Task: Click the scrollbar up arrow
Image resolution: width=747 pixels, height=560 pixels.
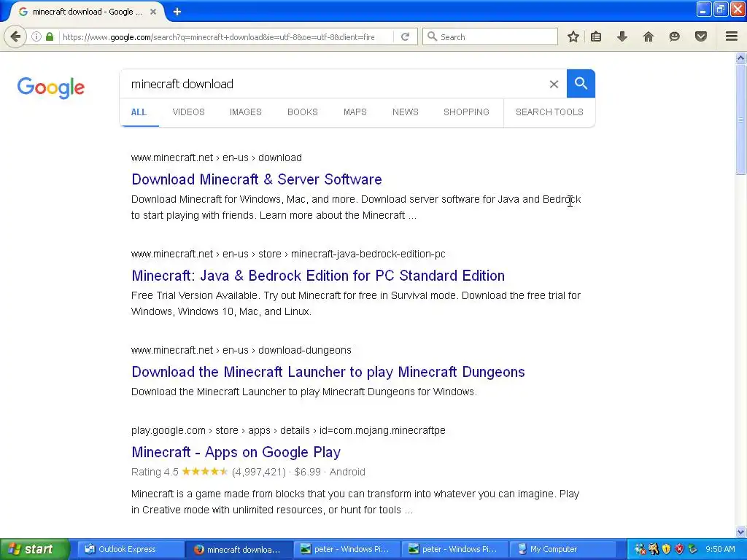Action: click(740, 58)
